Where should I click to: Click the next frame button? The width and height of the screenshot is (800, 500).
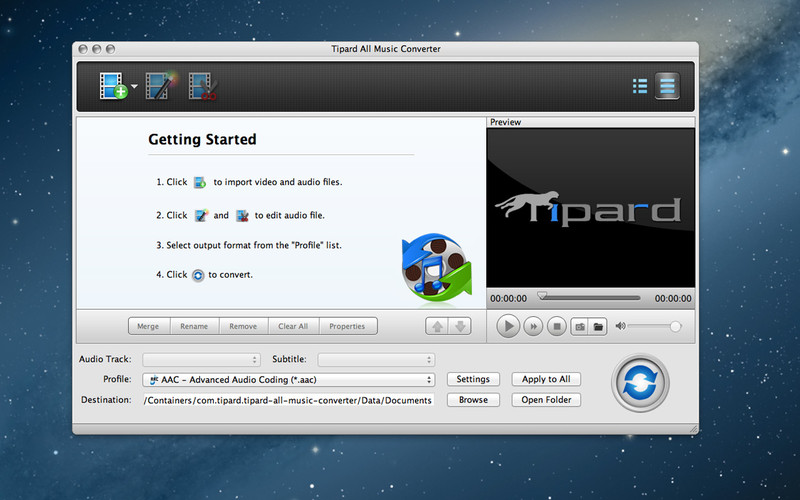(x=533, y=326)
